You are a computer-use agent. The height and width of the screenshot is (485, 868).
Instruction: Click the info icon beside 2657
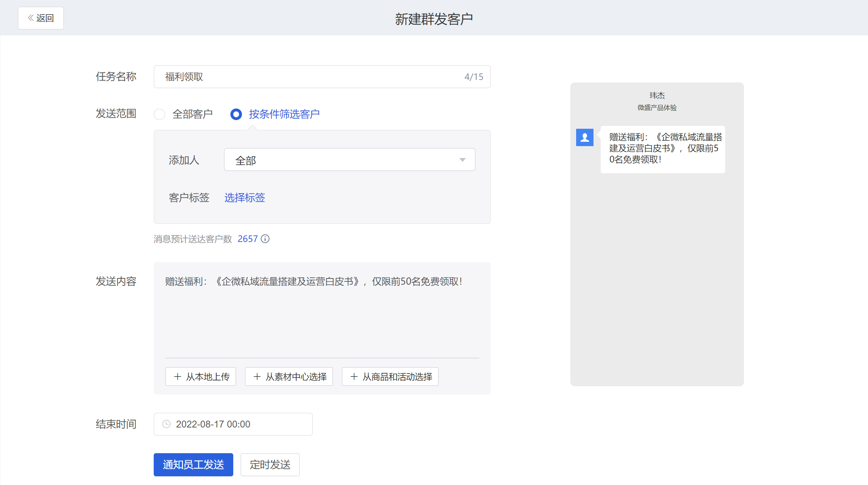pos(265,239)
